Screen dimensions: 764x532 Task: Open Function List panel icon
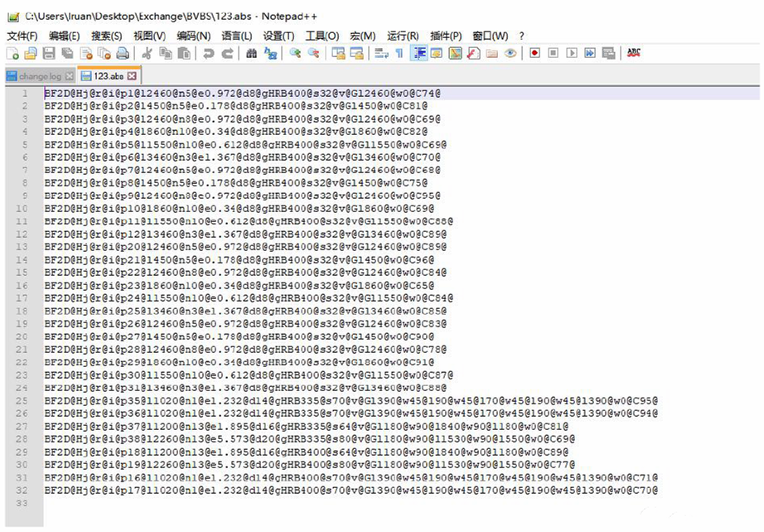tap(474, 53)
